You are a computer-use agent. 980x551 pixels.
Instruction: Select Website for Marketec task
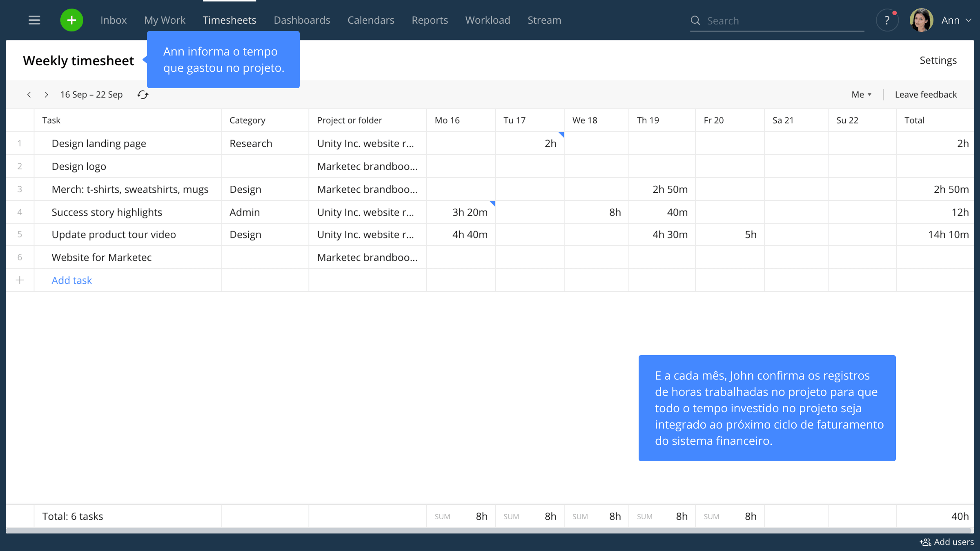tap(101, 257)
